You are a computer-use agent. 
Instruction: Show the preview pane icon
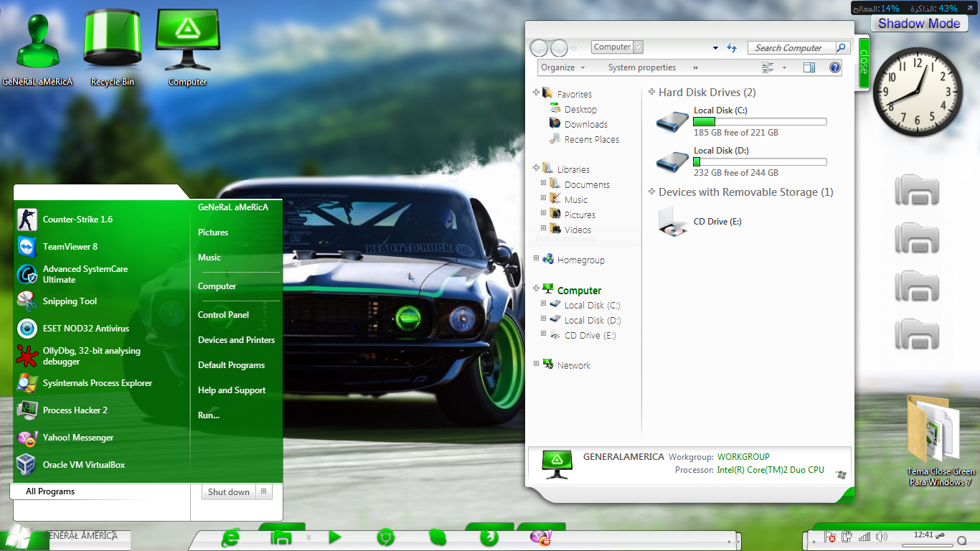coord(809,67)
